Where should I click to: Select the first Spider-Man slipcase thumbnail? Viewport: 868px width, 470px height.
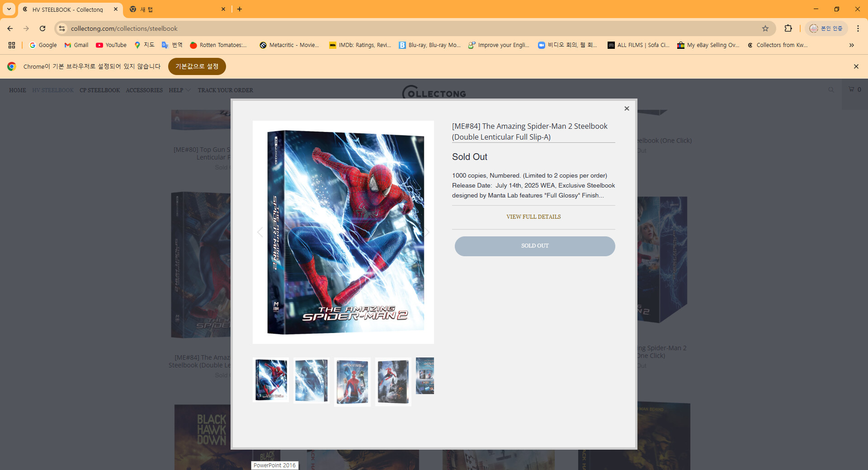(x=271, y=380)
